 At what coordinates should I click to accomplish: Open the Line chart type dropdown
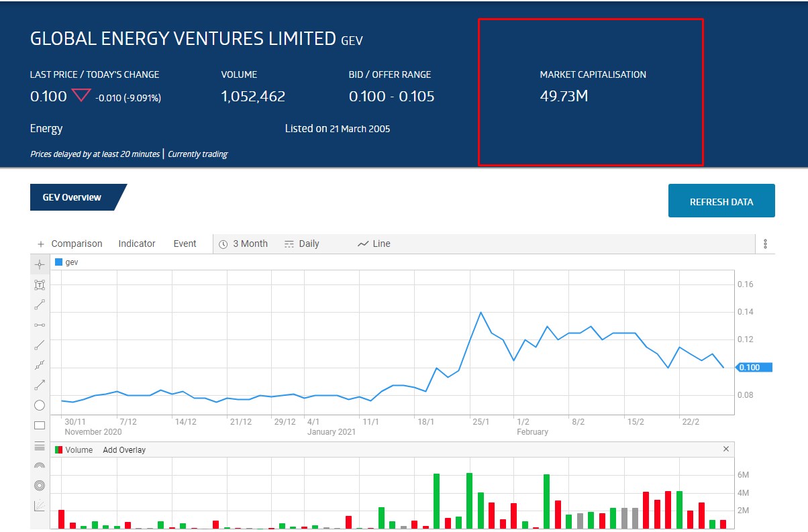374,244
